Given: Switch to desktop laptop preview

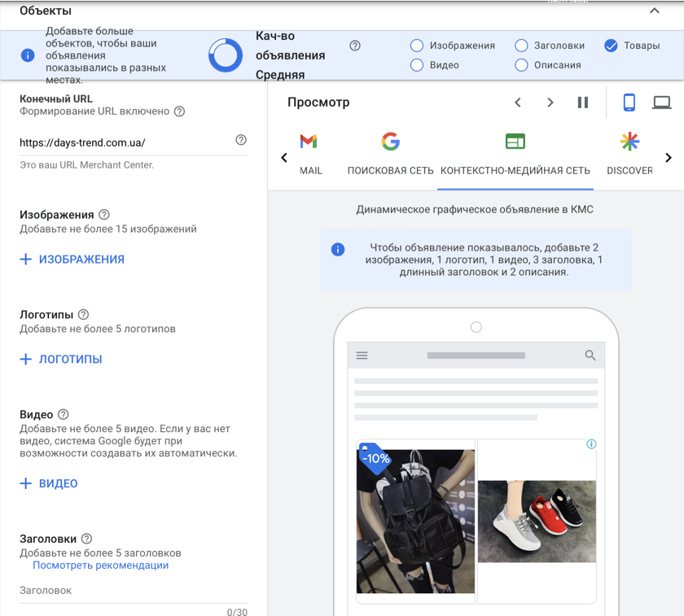Looking at the screenshot, I should click(x=662, y=103).
